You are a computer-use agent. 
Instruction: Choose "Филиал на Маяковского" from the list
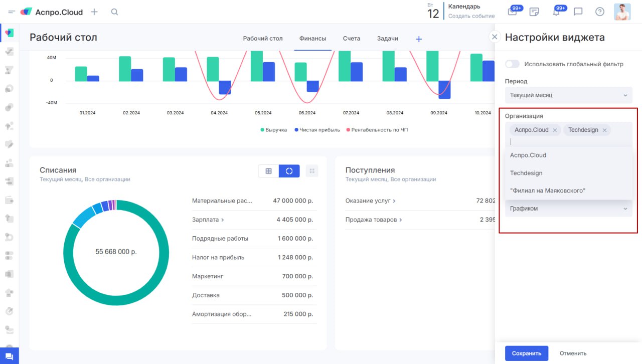click(x=569, y=191)
